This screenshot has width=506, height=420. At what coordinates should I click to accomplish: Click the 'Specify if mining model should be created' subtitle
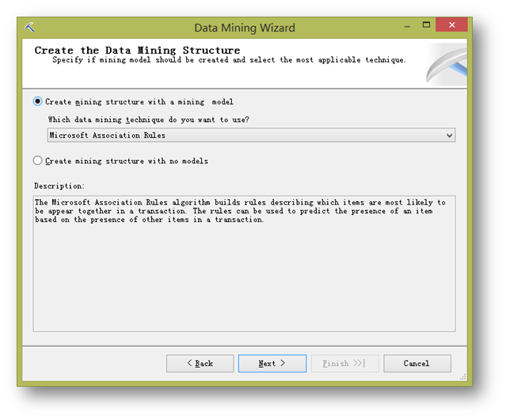click(229, 60)
